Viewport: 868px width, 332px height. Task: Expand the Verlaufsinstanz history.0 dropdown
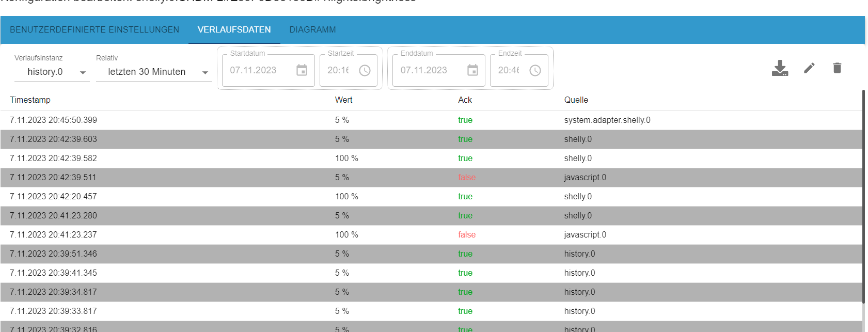point(52,72)
